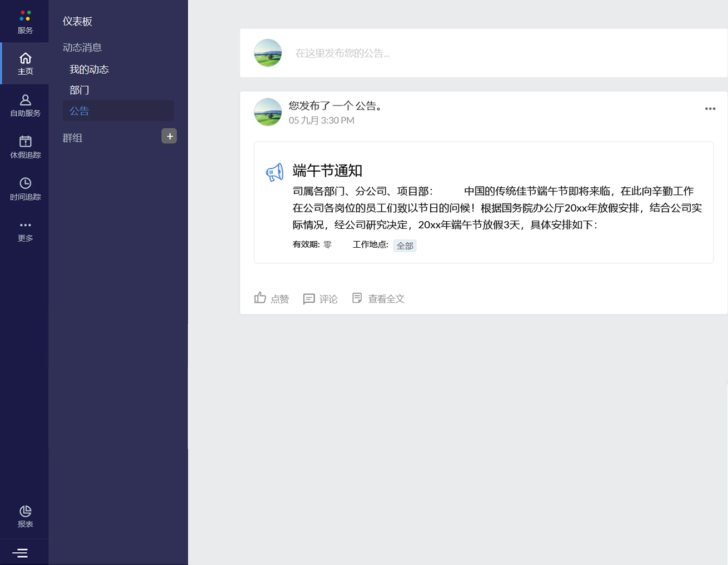Select 公告 in the feed menu
The height and width of the screenshot is (565, 728).
click(79, 111)
